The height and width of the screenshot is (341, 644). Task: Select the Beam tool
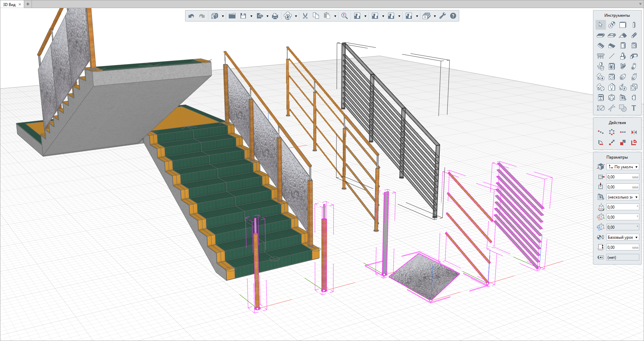(x=634, y=35)
